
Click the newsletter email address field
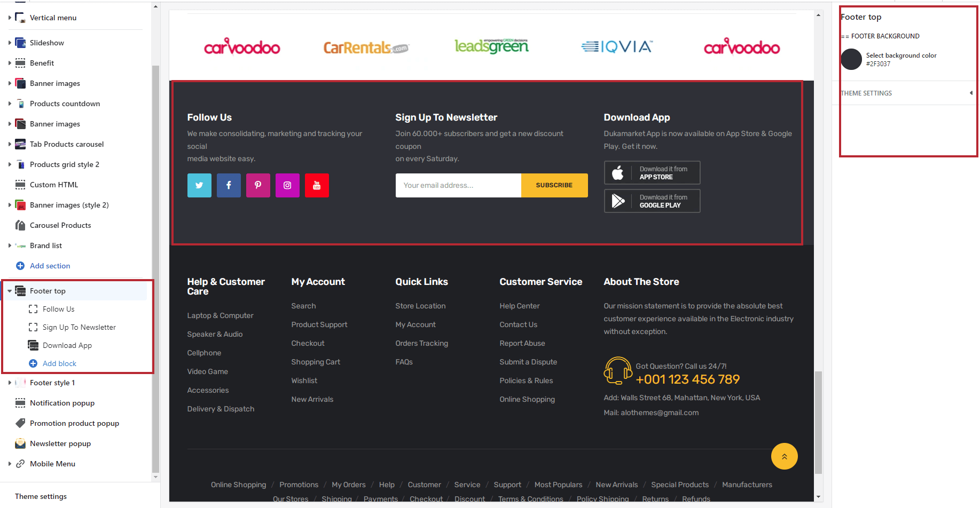tap(458, 185)
